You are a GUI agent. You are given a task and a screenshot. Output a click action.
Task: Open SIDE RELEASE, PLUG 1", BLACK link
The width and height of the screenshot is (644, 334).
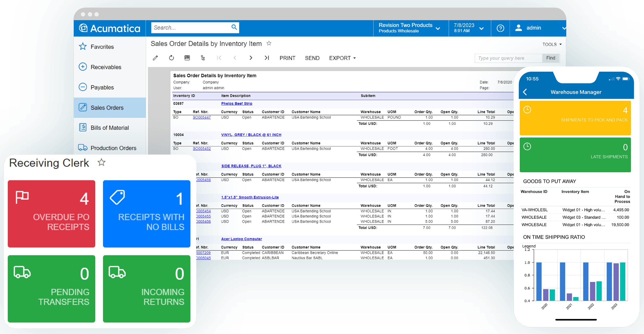pyautogui.click(x=251, y=166)
